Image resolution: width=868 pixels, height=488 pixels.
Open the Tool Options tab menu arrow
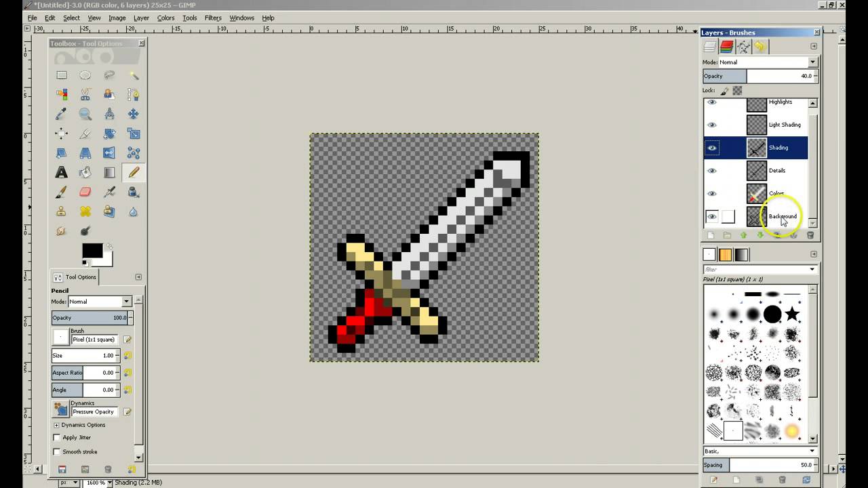138,277
